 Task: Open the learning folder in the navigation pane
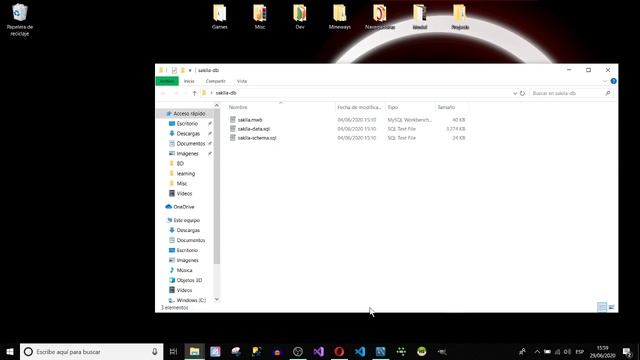pyautogui.click(x=186, y=173)
